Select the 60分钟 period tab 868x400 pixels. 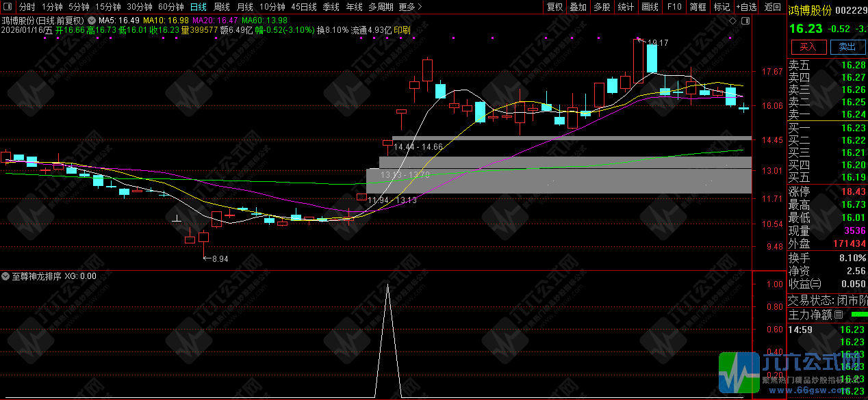click(170, 7)
